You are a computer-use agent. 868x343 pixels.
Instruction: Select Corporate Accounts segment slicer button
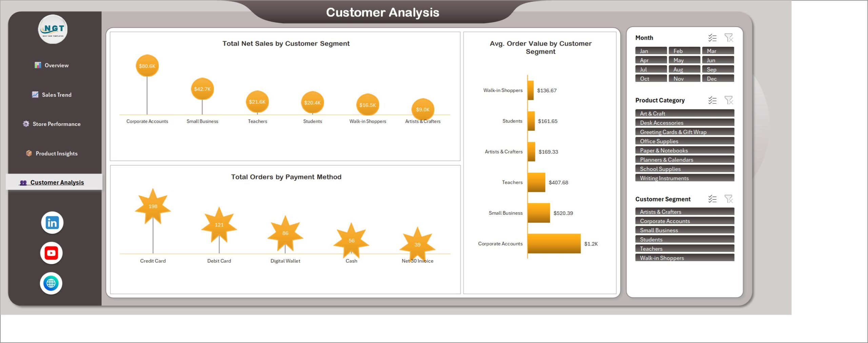click(685, 221)
